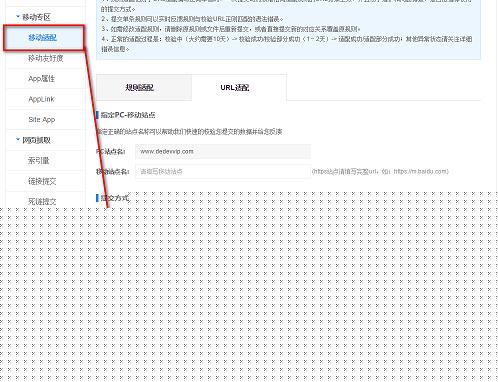Click the https://m.baidu.com example text

tap(420, 171)
